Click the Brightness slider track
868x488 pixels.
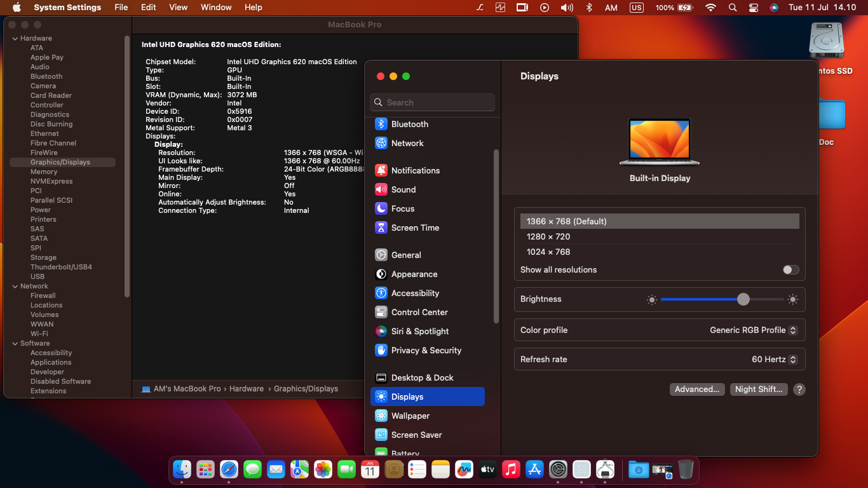699,299
